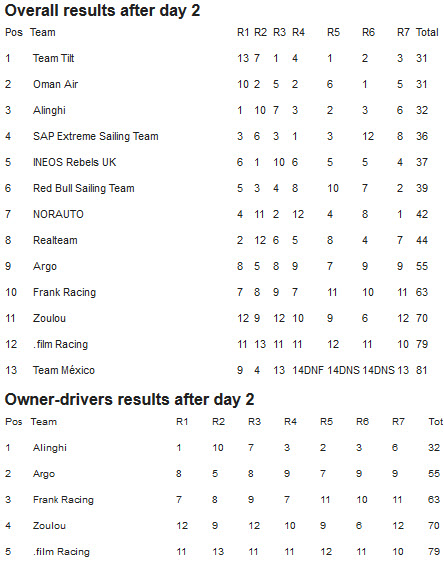444x571 pixels.
Task: Click the Team header in the owner-drivers table
Action: [x=44, y=422]
